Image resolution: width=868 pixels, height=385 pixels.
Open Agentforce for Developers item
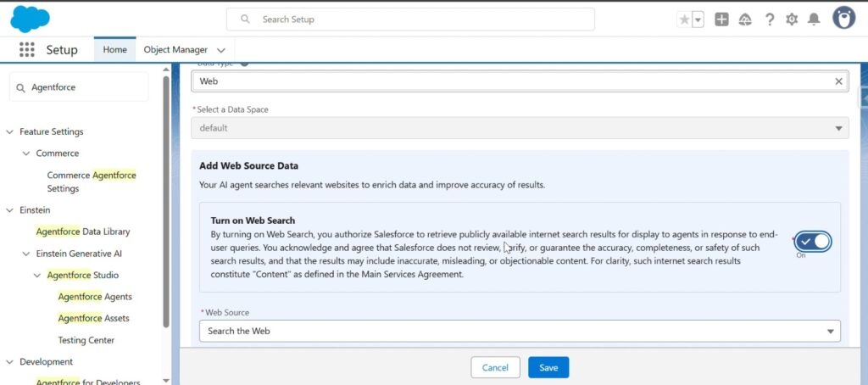[x=88, y=382]
